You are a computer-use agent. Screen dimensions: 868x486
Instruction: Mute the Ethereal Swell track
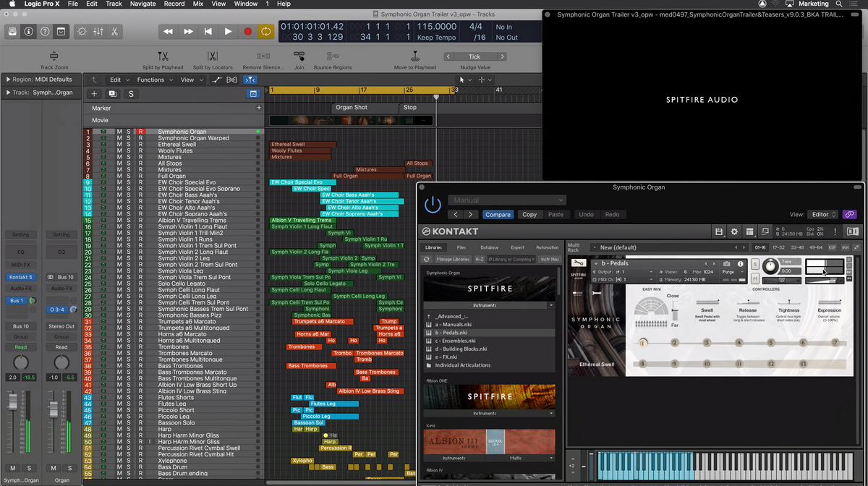119,145
